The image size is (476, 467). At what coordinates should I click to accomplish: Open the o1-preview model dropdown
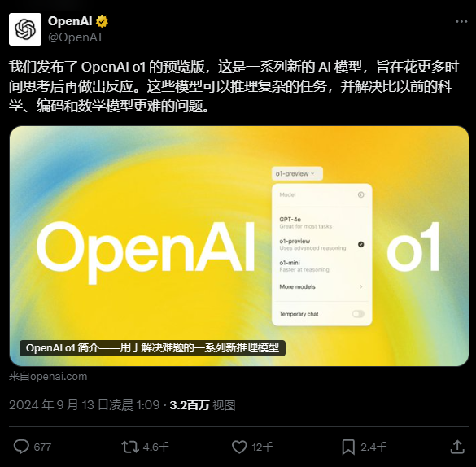(x=297, y=174)
